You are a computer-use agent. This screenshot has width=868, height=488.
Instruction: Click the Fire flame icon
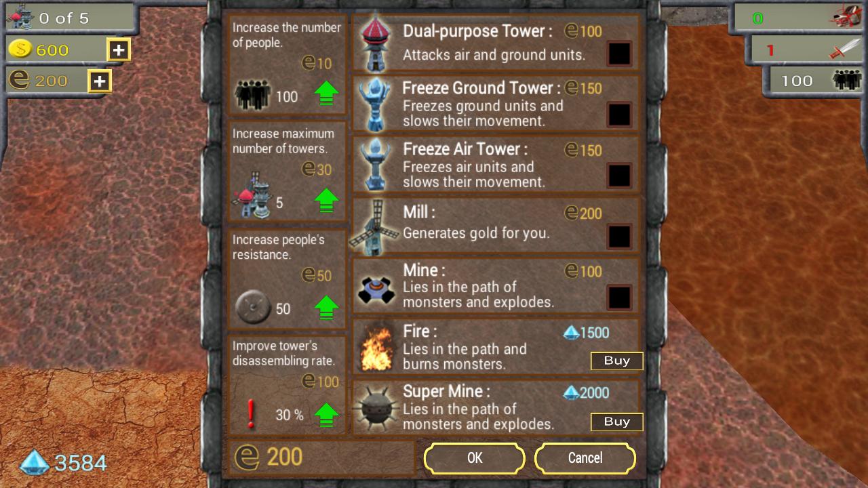(x=376, y=347)
